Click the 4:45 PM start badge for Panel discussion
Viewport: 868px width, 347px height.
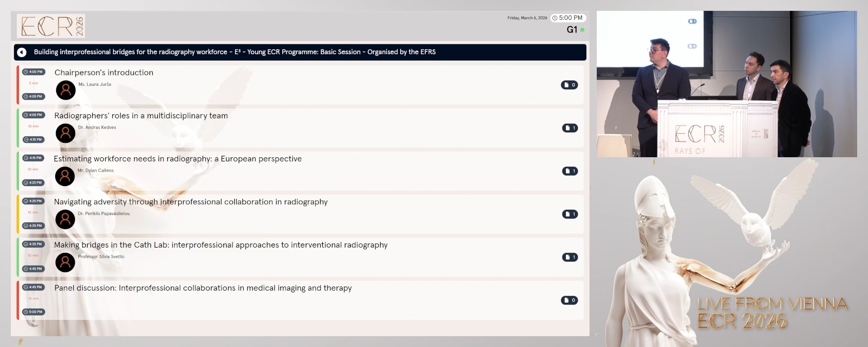(x=33, y=287)
